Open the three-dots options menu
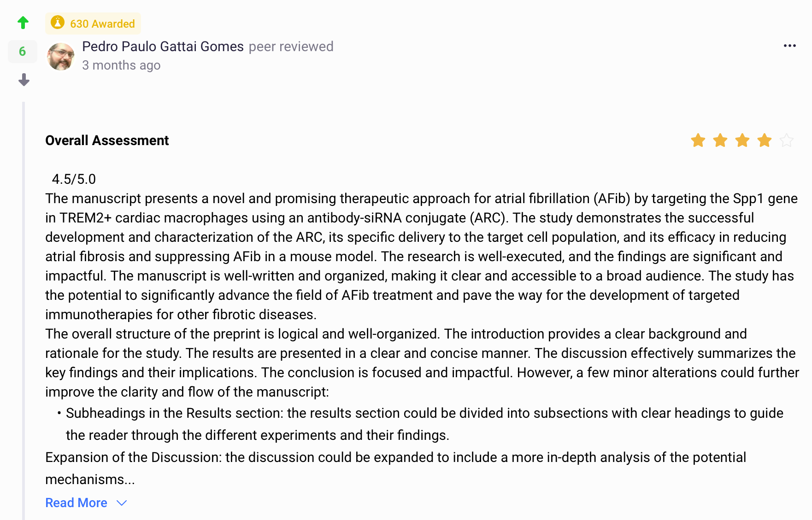Viewport: 812px width, 520px height. [789, 46]
